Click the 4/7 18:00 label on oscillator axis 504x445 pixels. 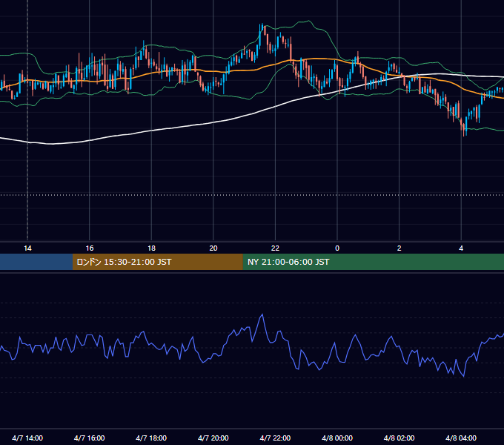click(x=151, y=438)
